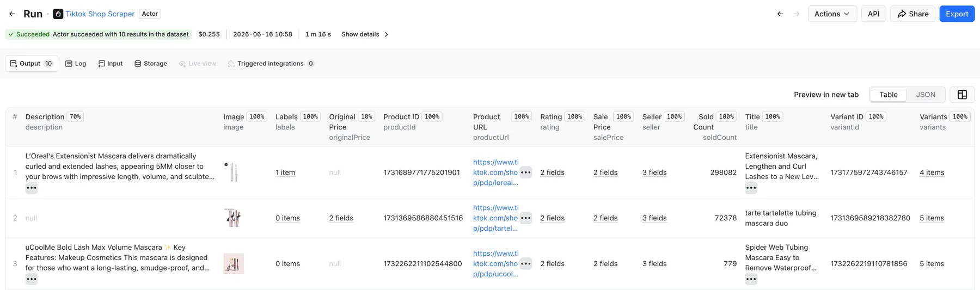
Task: Open Seller '3 fields' in row 1
Action: tap(654, 172)
